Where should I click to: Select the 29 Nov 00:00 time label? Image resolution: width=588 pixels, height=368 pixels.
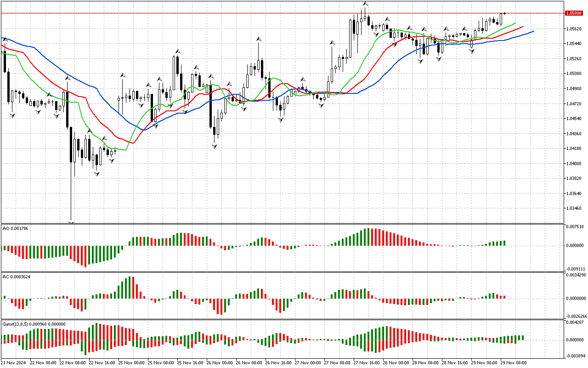483,362
